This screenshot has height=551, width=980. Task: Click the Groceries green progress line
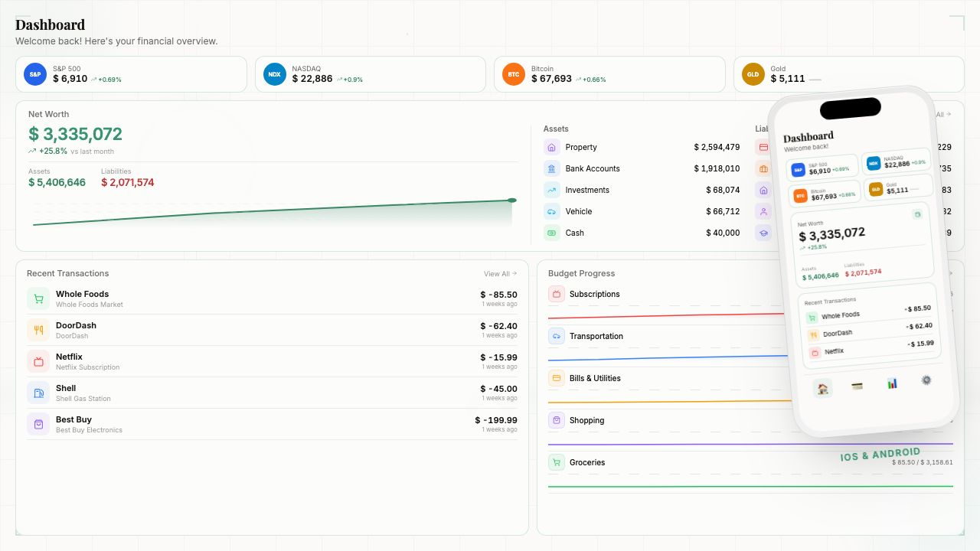750,486
